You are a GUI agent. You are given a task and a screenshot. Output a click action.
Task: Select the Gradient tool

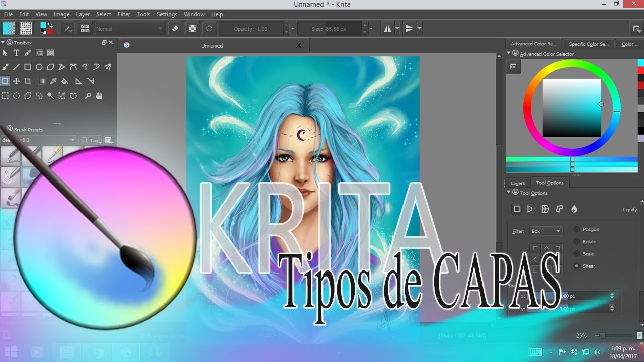pos(42,81)
